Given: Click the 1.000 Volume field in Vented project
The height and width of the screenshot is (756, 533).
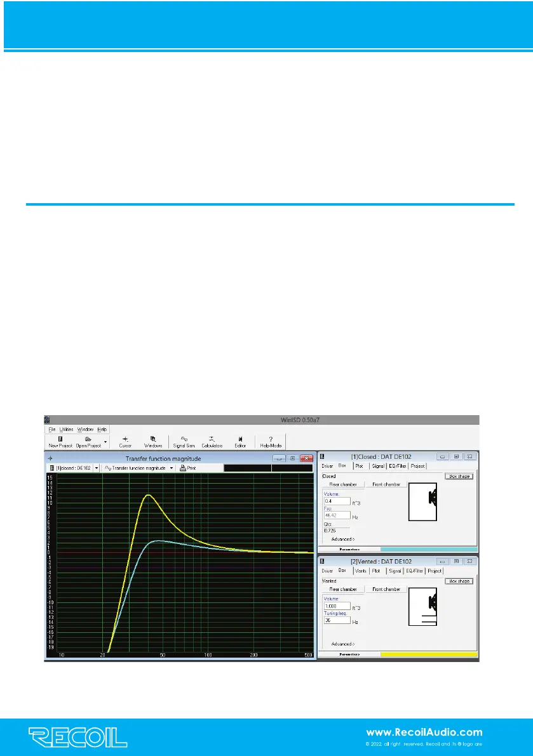Looking at the screenshot, I should pos(337,607).
